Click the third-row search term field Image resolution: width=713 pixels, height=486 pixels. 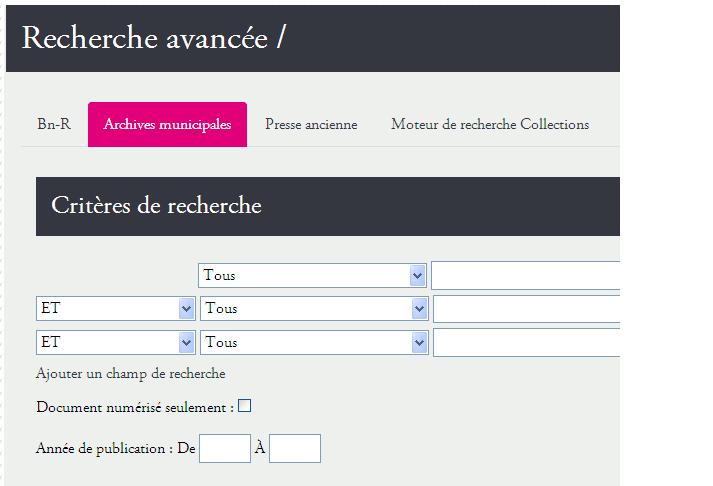(x=527, y=342)
